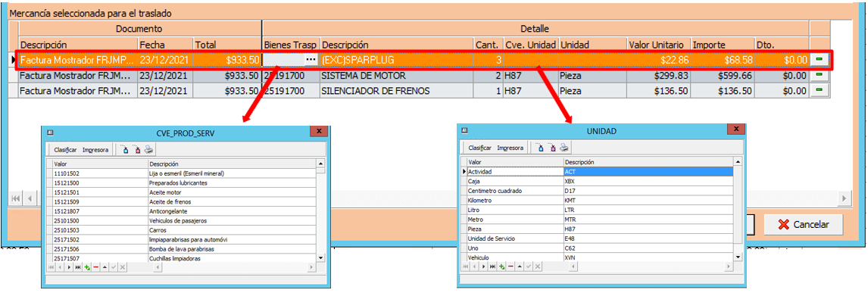Viewport: 868px width, 293px height.
Task: Select code 15121501 Aceite motor row
Action: 183,192
